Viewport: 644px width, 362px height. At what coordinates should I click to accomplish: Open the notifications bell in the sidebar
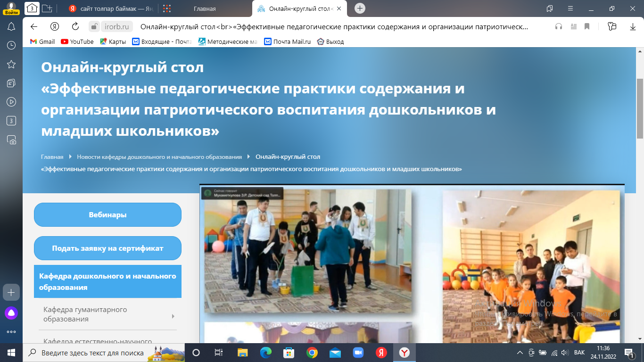click(x=11, y=26)
